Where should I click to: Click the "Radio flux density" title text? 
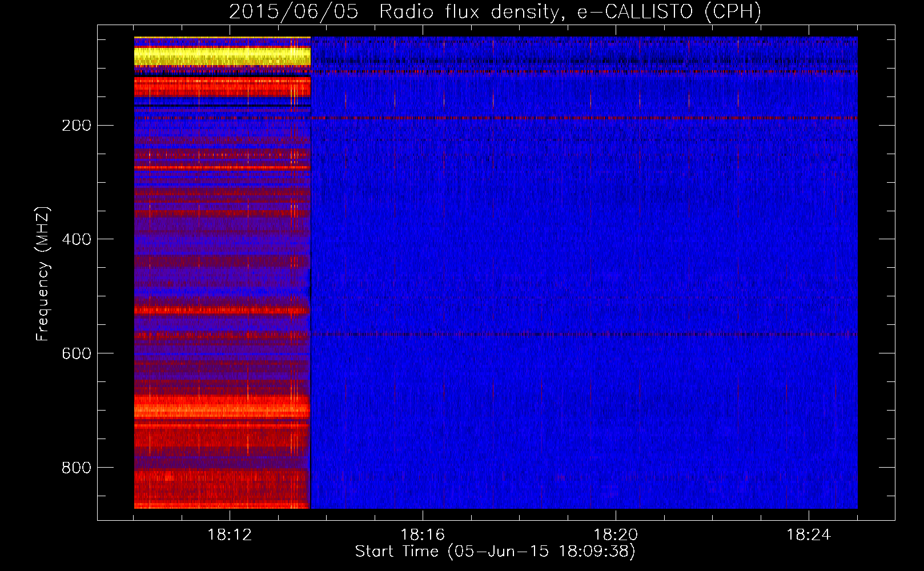click(x=468, y=12)
